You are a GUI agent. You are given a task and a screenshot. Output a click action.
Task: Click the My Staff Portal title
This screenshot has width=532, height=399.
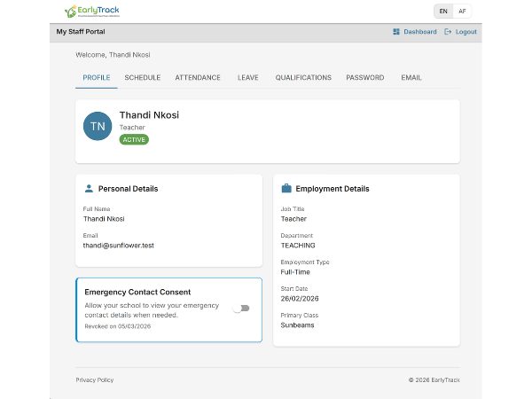81,32
